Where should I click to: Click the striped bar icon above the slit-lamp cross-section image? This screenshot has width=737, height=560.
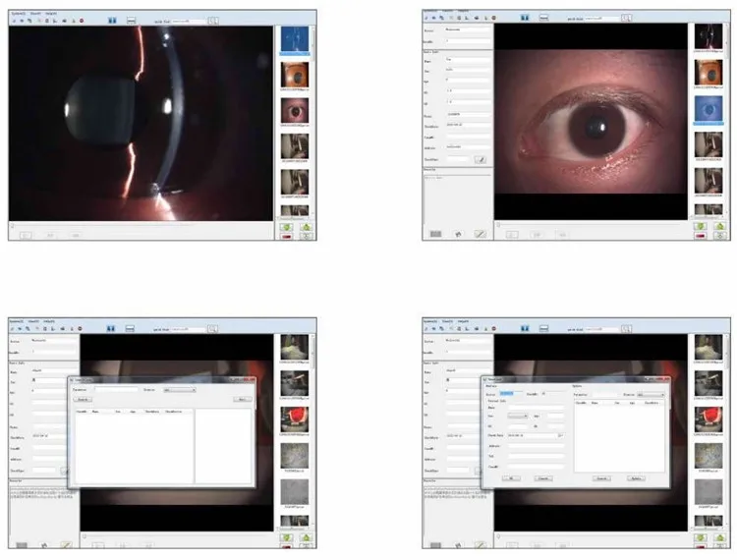(131, 21)
